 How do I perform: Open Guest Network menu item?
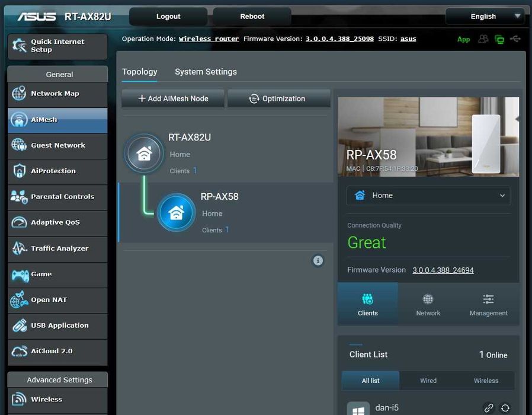click(57, 146)
